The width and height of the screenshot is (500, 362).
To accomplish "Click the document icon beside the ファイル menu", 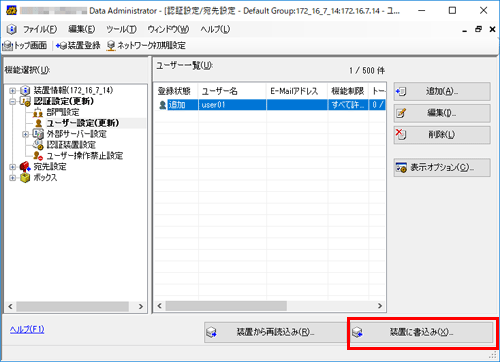I will [x=11, y=29].
